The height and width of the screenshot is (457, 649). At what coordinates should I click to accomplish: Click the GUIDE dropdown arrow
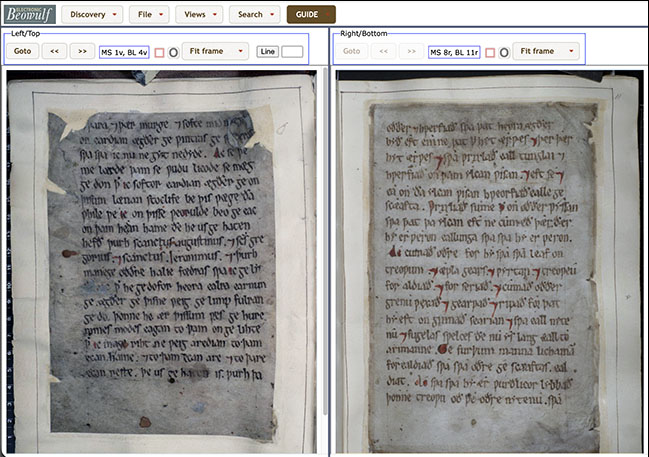[x=327, y=14]
